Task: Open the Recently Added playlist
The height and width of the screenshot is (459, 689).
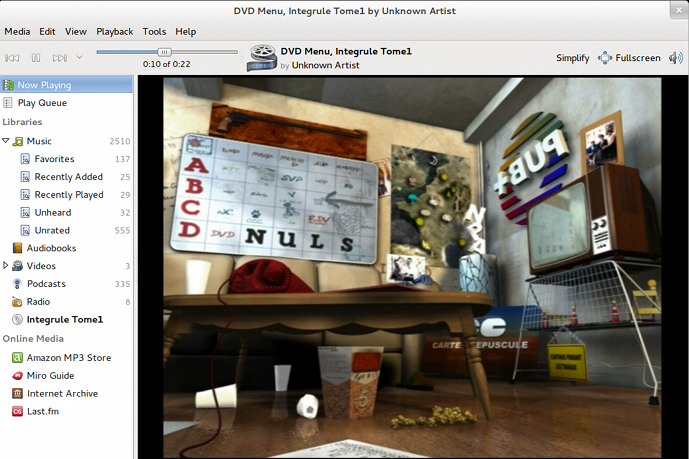Action: 69,177
